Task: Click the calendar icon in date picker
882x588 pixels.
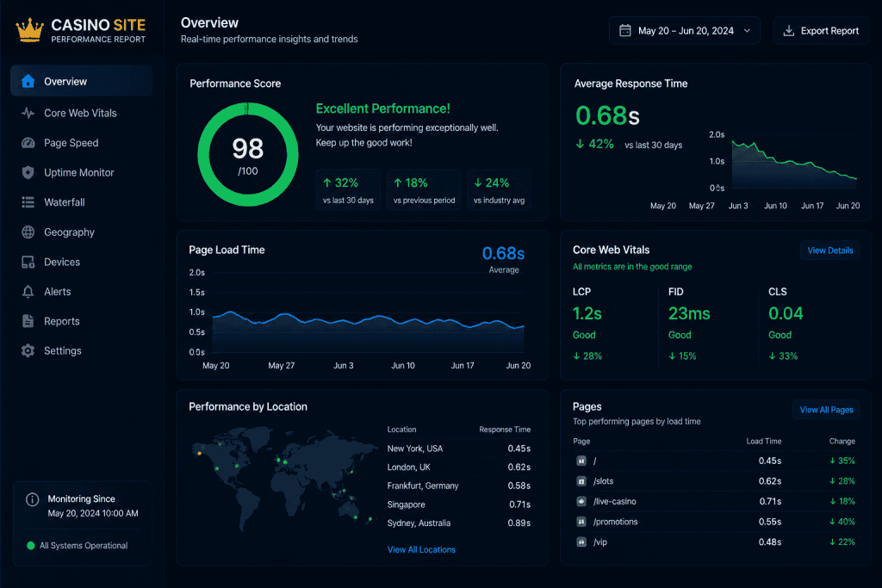Action: 625,30
